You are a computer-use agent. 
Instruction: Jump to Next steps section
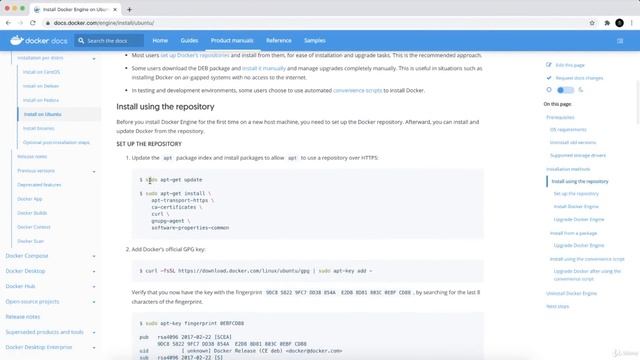[557, 306]
